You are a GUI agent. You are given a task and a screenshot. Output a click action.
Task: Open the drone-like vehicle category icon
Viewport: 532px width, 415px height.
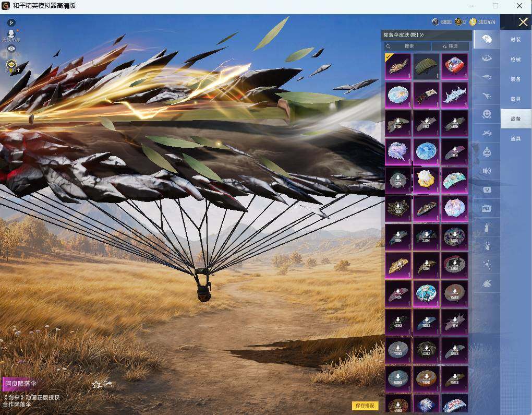click(487, 77)
